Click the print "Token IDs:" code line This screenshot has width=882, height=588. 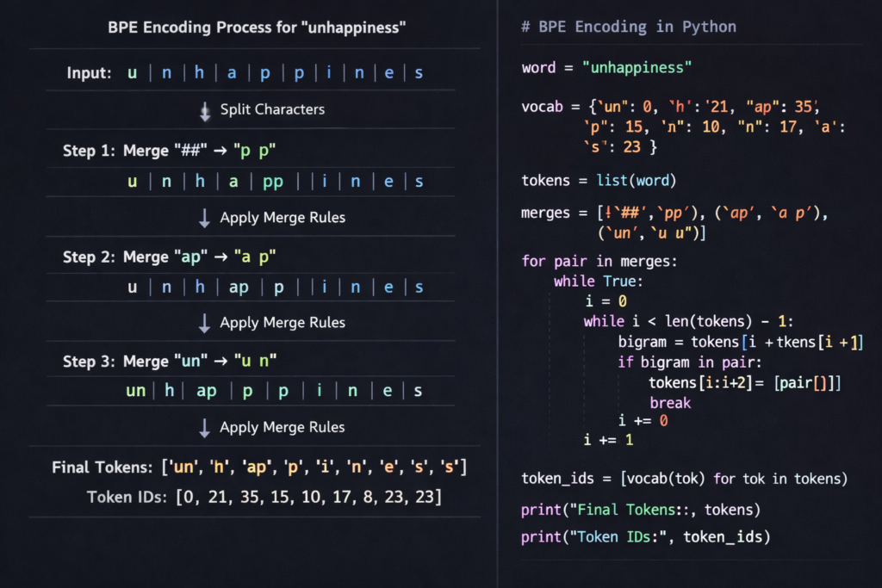645,537
